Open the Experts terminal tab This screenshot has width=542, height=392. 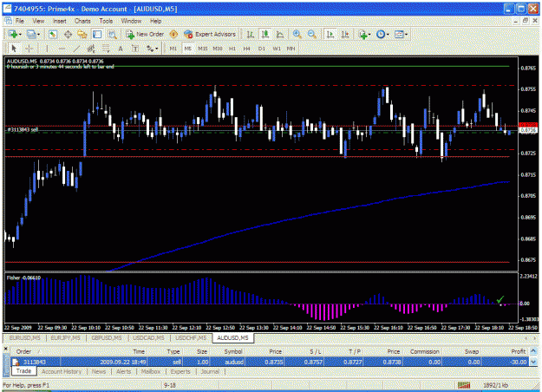[180, 371]
